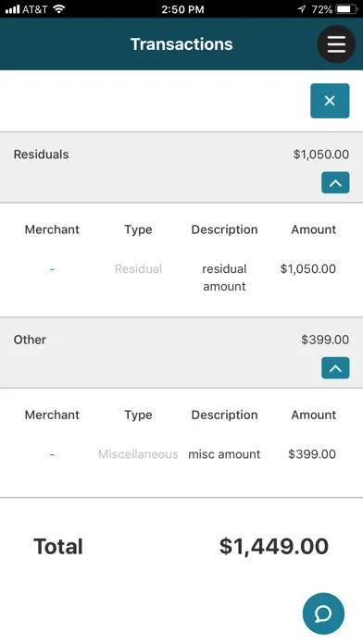Click the Amount column header under Residuals
Image resolution: width=363 pixels, height=644 pixels.
click(x=314, y=229)
